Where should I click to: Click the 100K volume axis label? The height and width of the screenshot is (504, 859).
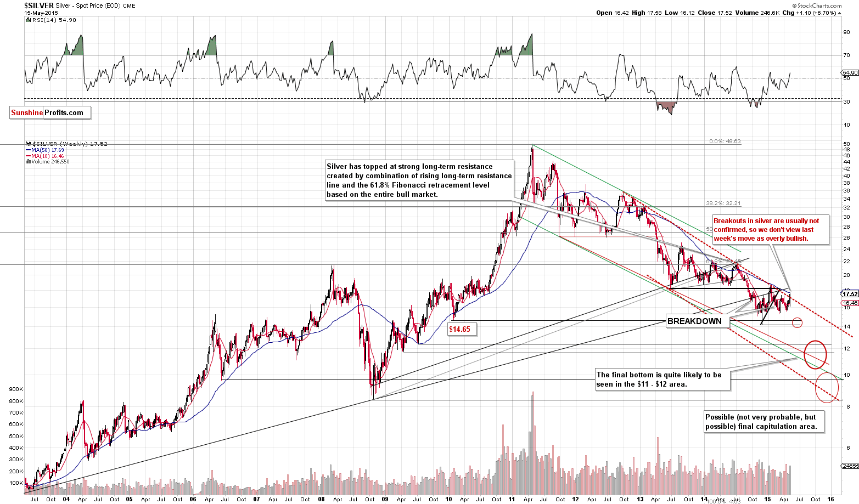pos(15,484)
